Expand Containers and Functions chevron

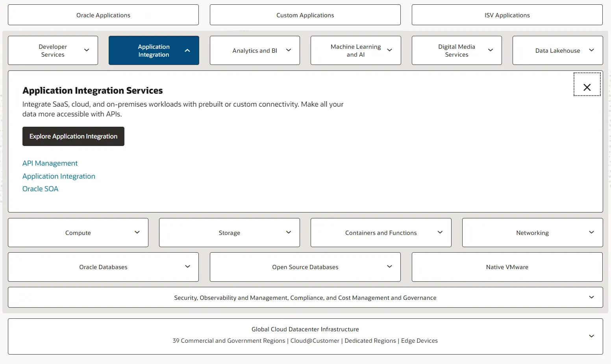[x=440, y=233]
